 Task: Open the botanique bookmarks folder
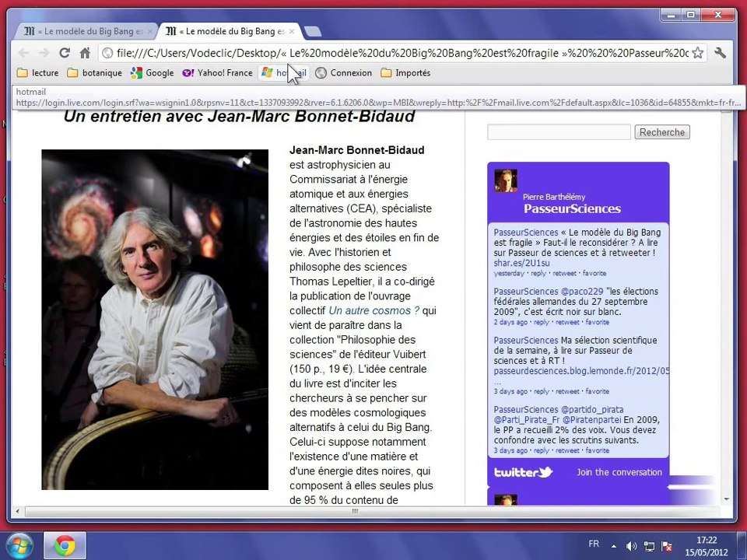(x=94, y=73)
